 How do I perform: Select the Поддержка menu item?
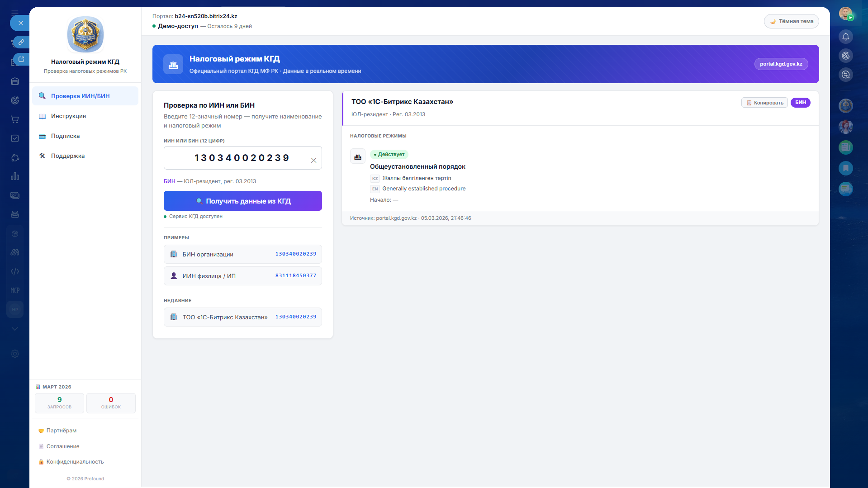68,156
